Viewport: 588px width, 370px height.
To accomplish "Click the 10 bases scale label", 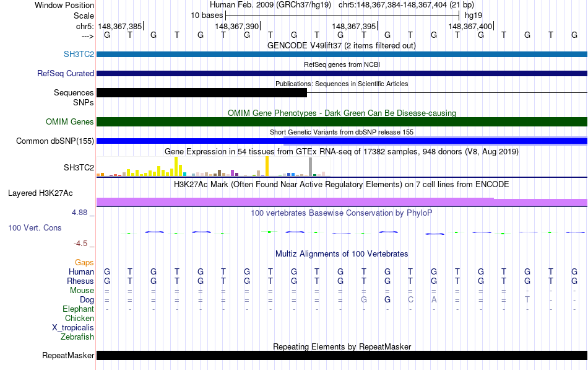I will point(207,15).
